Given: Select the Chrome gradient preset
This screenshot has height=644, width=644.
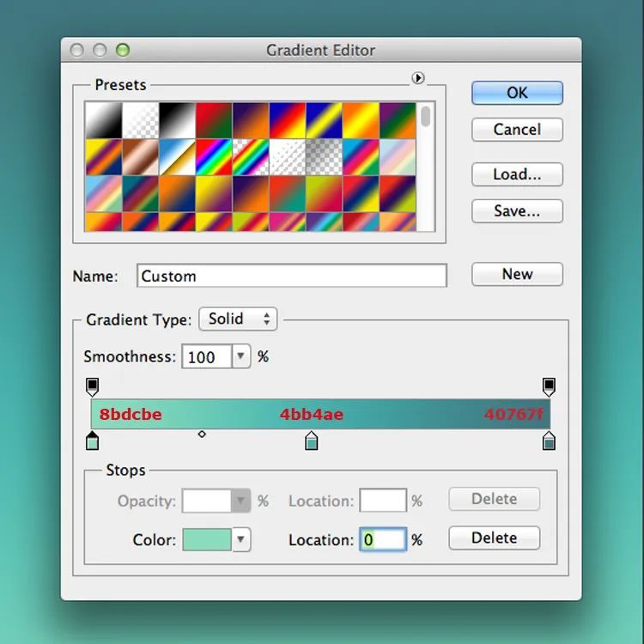Looking at the screenshot, I should tap(177, 157).
